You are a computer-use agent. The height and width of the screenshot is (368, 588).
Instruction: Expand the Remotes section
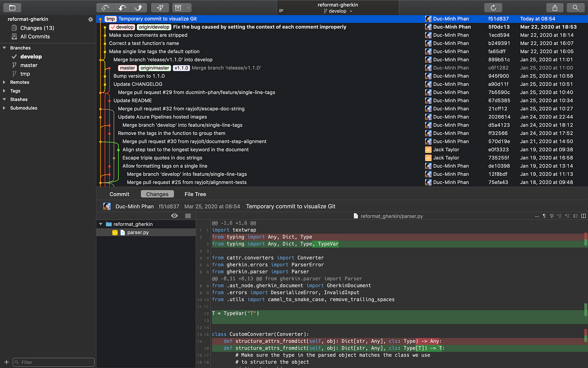[x=4, y=82]
